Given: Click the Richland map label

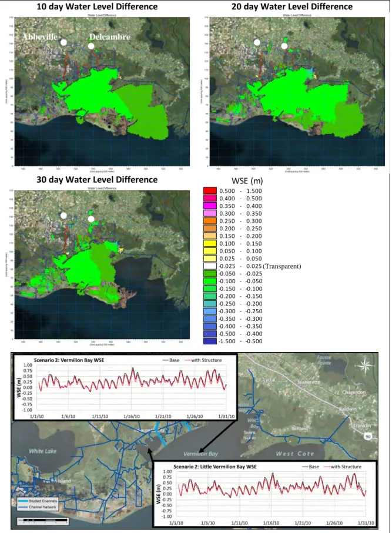Looking at the screenshot, I should [299, 428].
